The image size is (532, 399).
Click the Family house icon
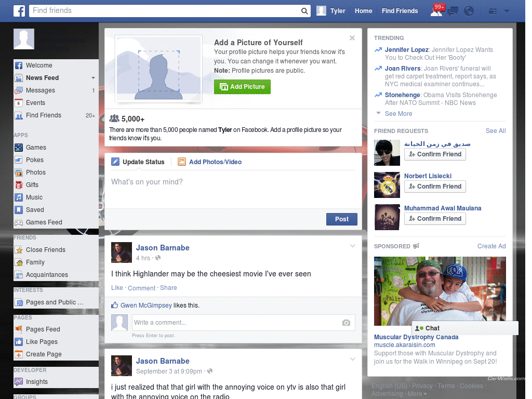pyautogui.click(x=19, y=262)
